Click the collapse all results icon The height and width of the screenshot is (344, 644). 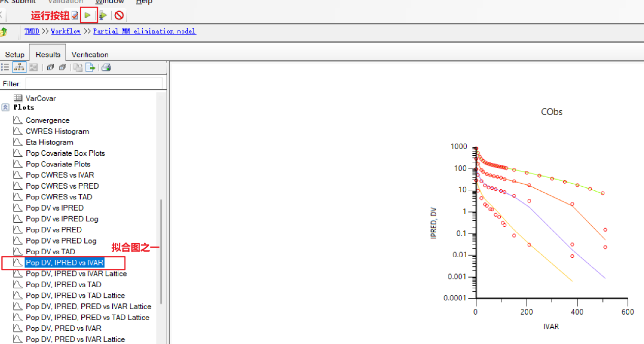click(x=62, y=67)
